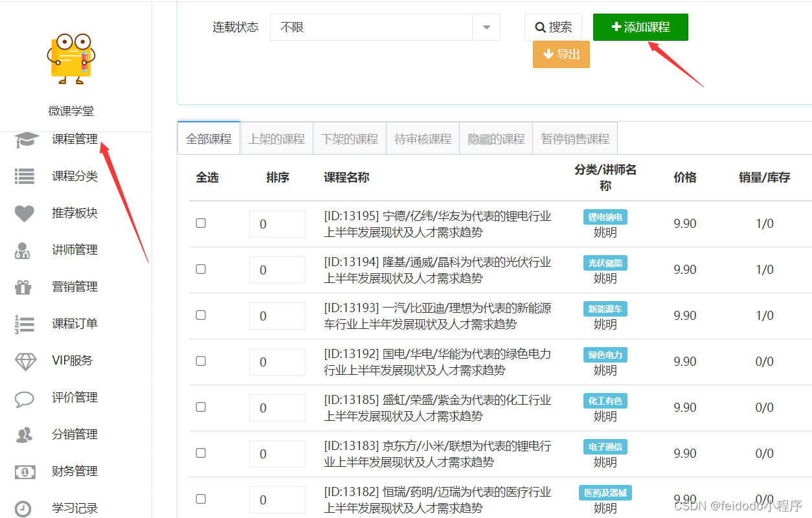The height and width of the screenshot is (518, 812).
Task: Click course title starting [ID:13194] 隆基/通威/晶科
Action: pos(438,270)
